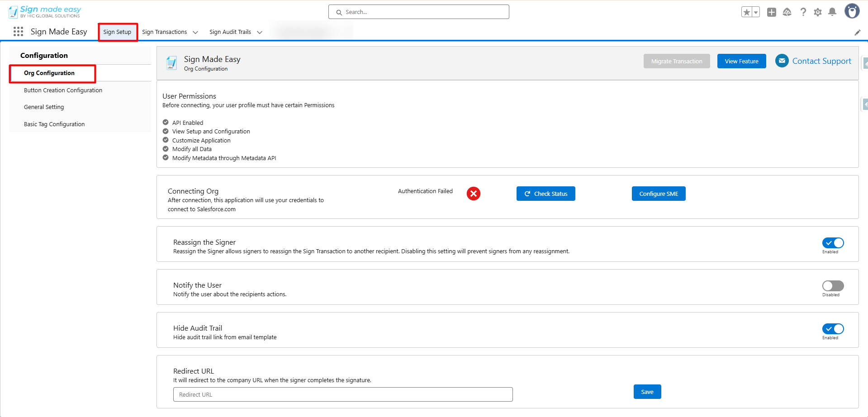
Task: Turn off the Hide Audit Trail toggle
Action: pyautogui.click(x=833, y=329)
